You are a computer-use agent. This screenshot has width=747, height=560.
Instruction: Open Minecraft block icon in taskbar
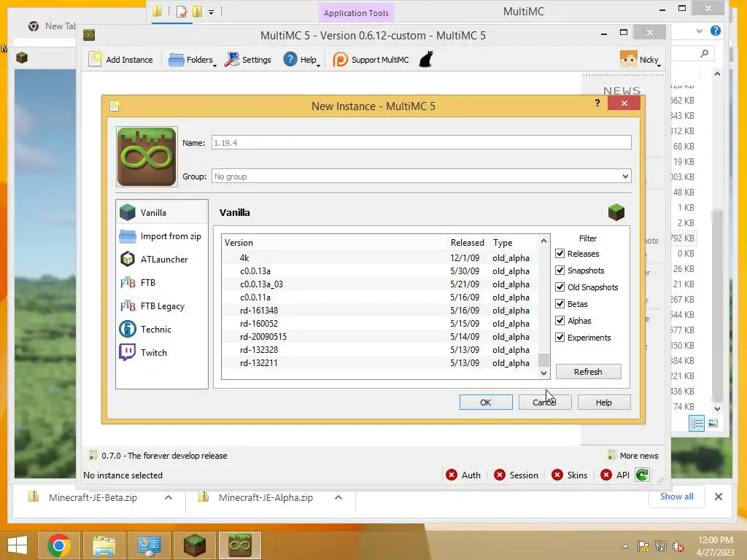pyautogui.click(x=194, y=545)
